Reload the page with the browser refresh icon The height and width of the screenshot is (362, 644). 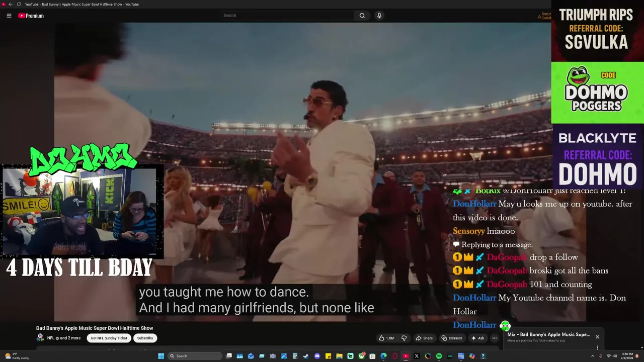click(x=19, y=4)
